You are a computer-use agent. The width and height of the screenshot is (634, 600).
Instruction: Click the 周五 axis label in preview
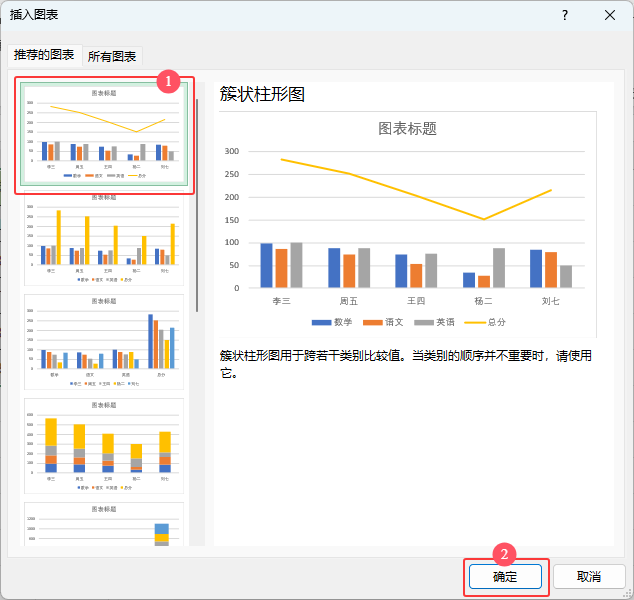pyautogui.click(x=349, y=301)
